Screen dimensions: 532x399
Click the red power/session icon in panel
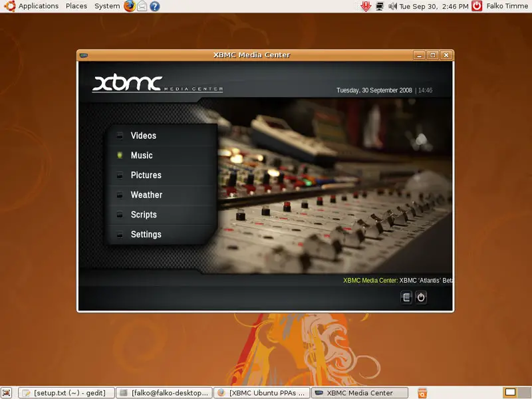point(477,6)
